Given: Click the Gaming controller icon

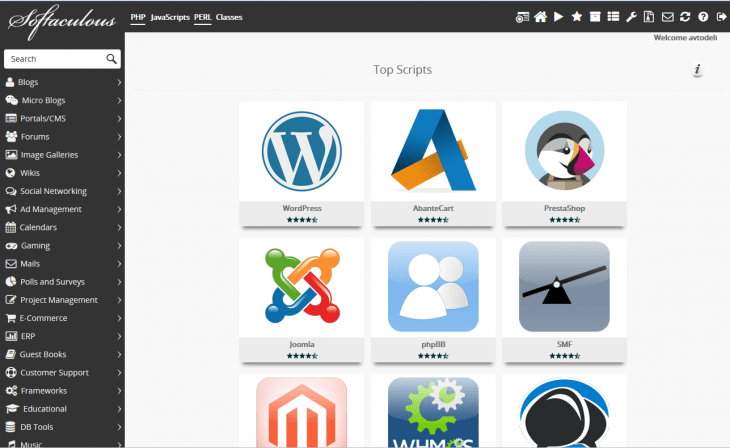Looking at the screenshot, I should [11, 245].
